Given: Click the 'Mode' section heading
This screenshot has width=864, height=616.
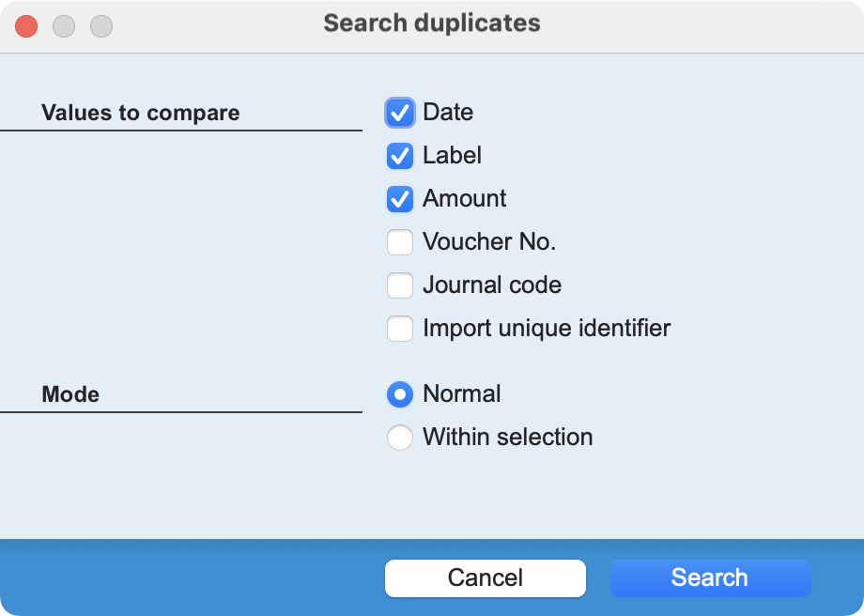Looking at the screenshot, I should coord(70,394).
